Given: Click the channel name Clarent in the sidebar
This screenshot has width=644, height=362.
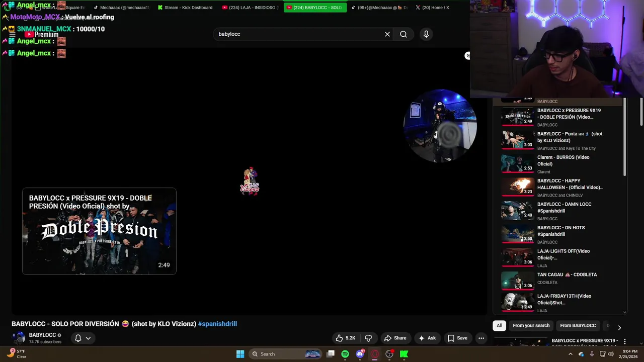Looking at the screenshot, I should tap(543, 172).
